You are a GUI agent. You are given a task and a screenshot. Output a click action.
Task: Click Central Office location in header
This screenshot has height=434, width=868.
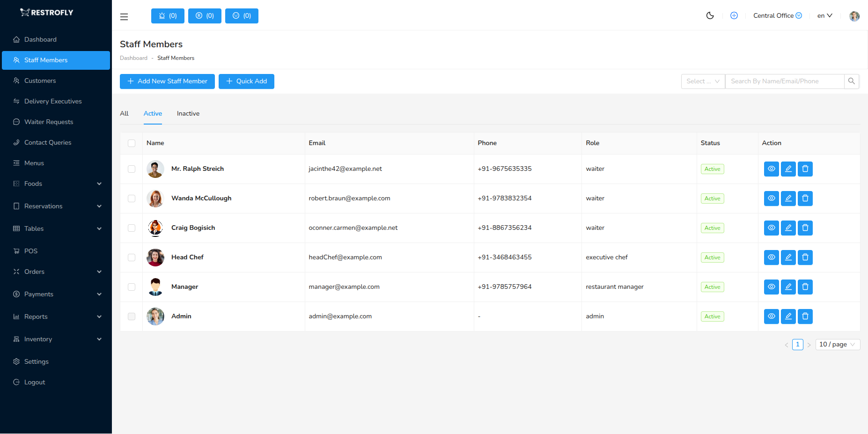coord(773,15)
